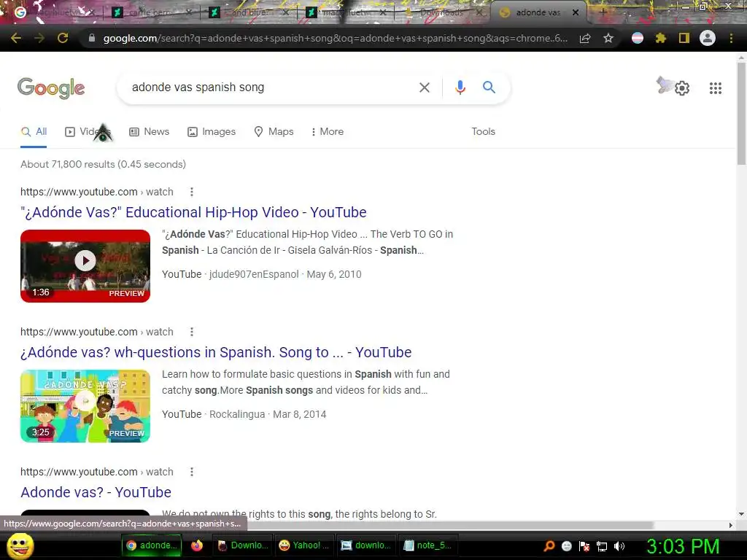747x560 pixels.
Task: Click 'Rockalingua · Mar 8, 2014' source text
Action: click(268, 414)
